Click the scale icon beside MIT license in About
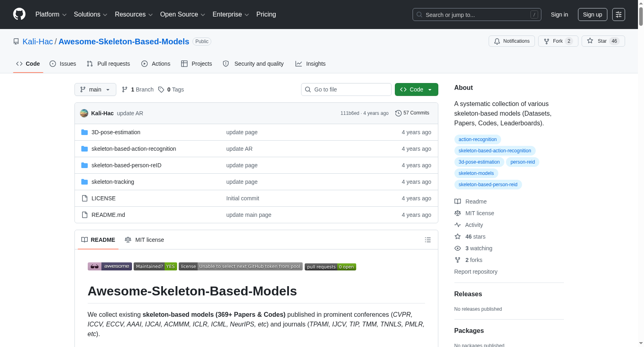 click(x=458, y=213)
